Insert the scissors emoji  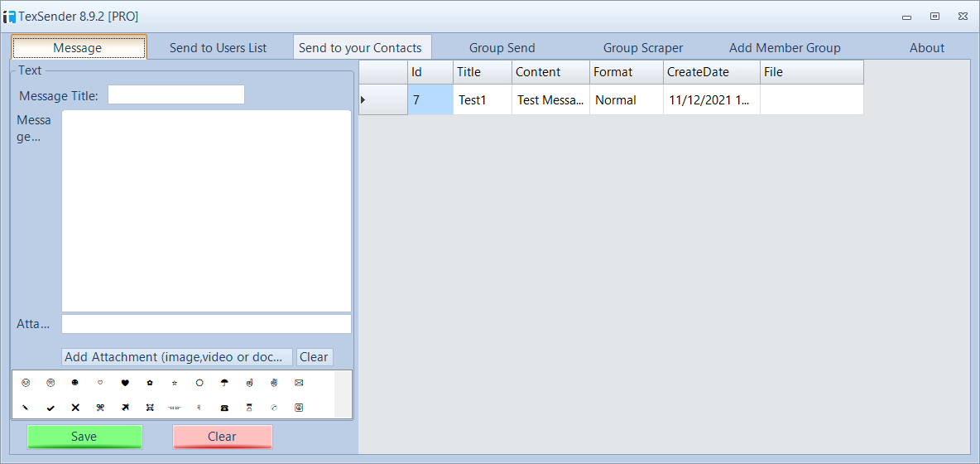(100, 407)
